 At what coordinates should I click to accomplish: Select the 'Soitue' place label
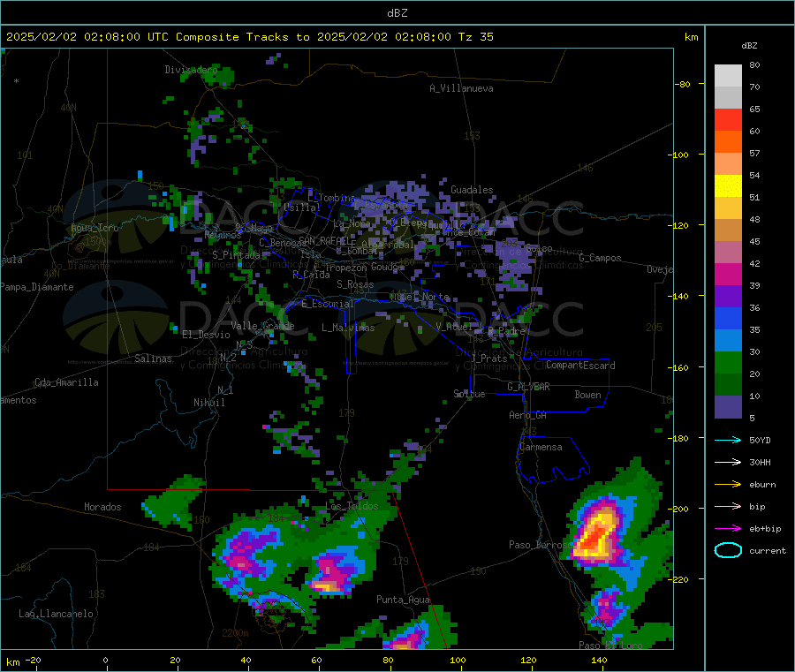click(469, 394)
